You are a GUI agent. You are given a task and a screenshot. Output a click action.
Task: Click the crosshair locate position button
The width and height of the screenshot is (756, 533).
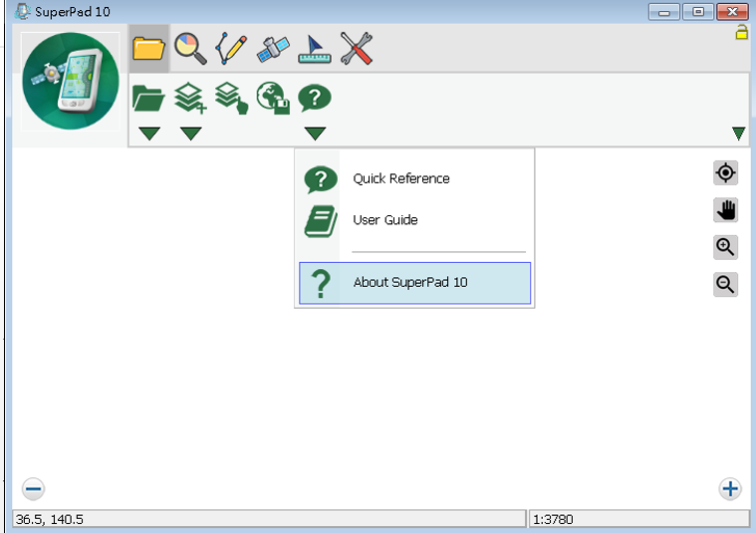click(x=726, y=172)
